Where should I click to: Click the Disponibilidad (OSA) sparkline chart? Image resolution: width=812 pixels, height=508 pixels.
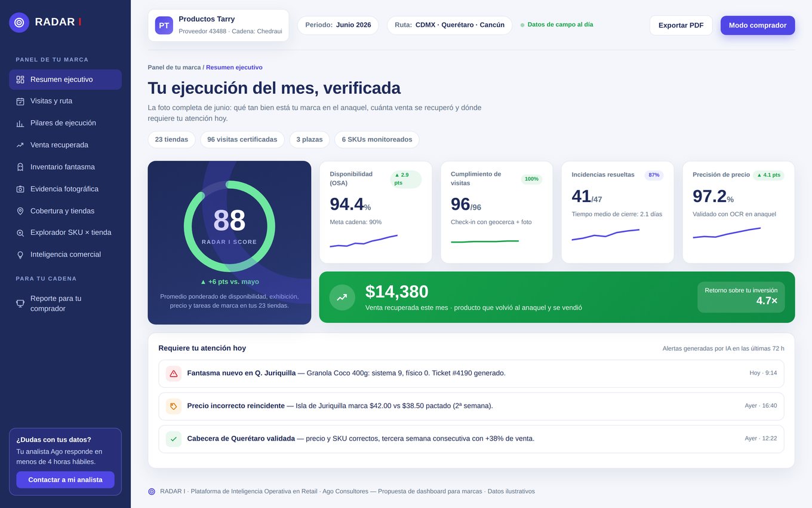tap(364, 241)
